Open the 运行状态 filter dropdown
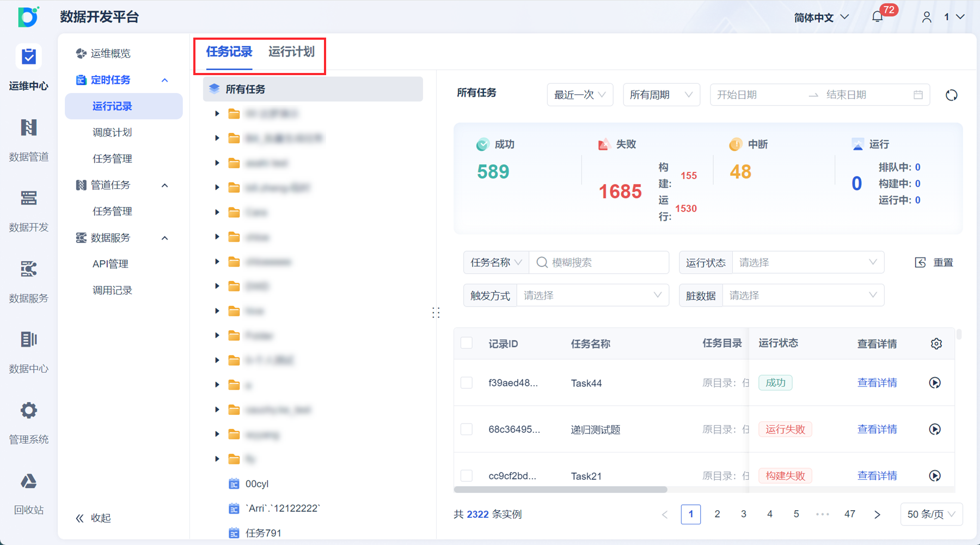980x545 pixels. (x=808, y=262)
